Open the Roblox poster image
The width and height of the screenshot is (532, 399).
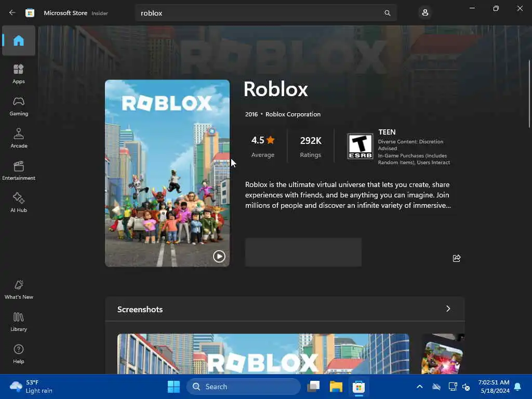pyautogui.click(x=167, y=173)
